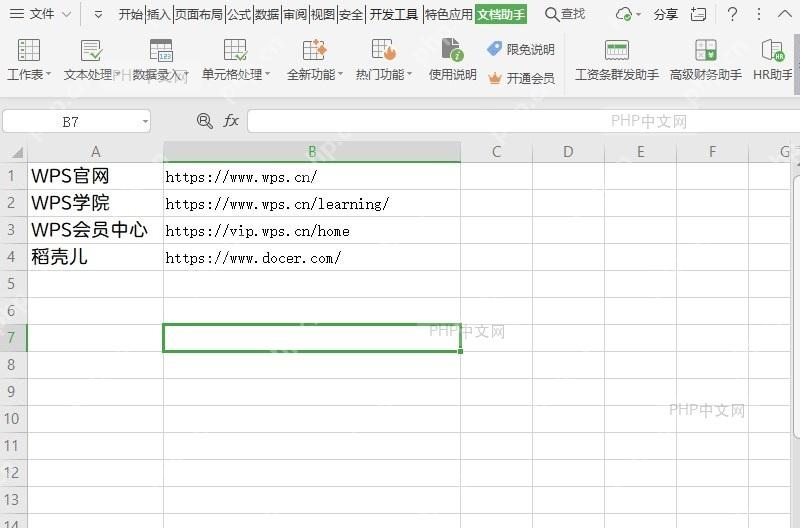Click into the formula bar
The width and height of the screenshot is (800, 528).
523,121
